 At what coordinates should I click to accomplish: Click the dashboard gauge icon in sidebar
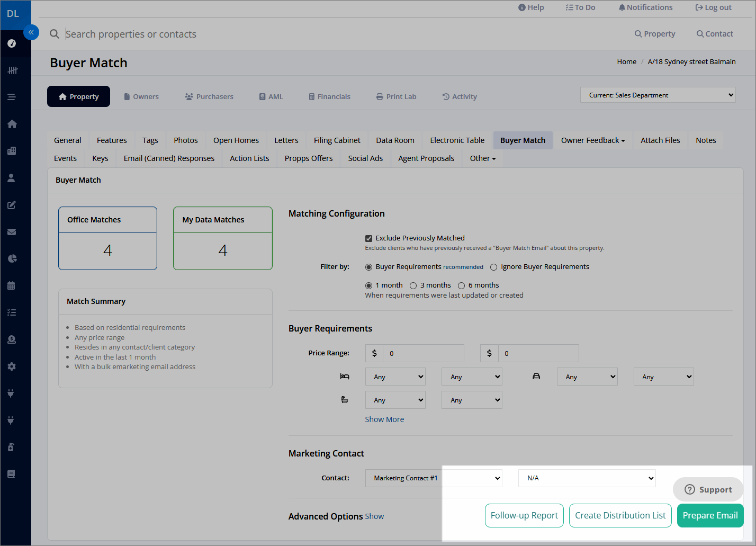12,43
